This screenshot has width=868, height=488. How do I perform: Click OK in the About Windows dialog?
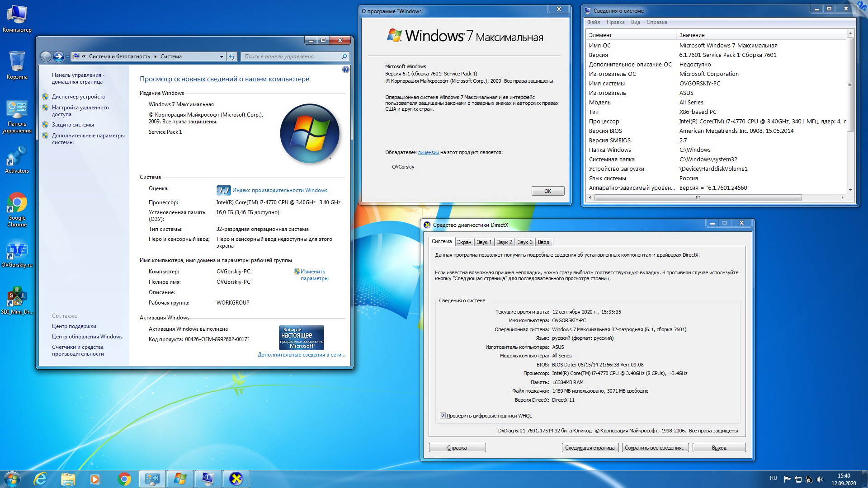547,191
